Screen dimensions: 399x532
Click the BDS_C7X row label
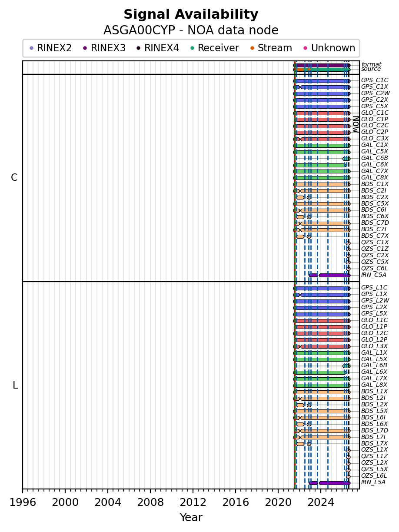[x=375, y=236]
